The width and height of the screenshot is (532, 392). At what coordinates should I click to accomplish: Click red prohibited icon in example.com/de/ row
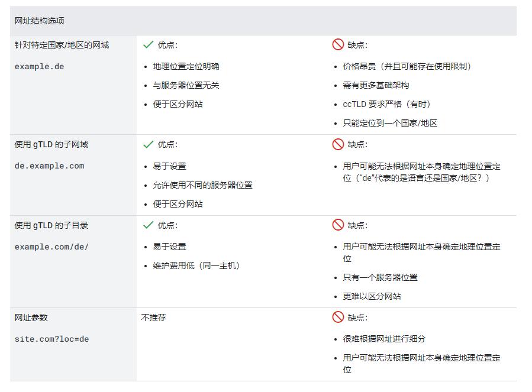click(x=338, y=225)
